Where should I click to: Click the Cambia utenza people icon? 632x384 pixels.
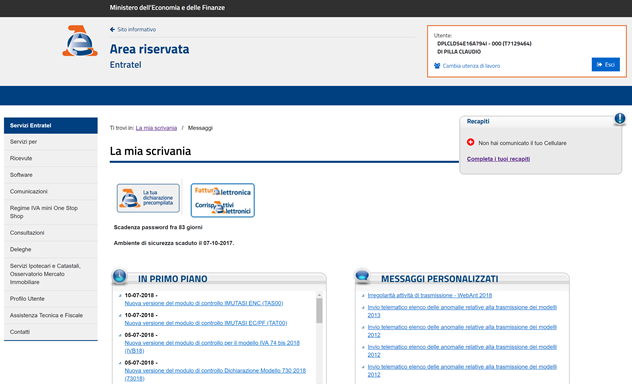tap(437, 66)
